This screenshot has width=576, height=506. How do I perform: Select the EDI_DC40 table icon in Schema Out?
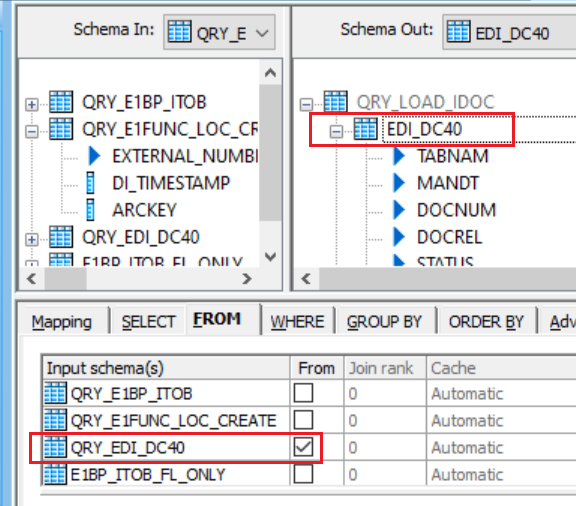pos(366,129)
